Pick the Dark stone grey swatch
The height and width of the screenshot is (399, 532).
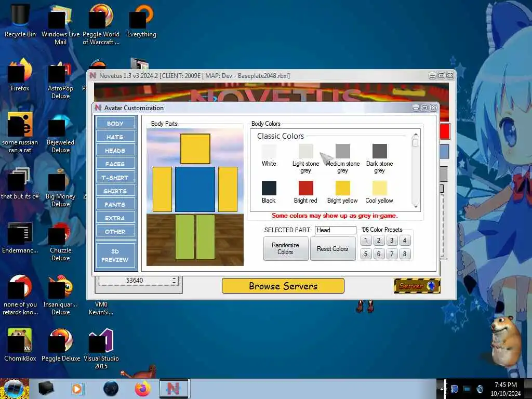pyautogui.click(x=380, y=151)
